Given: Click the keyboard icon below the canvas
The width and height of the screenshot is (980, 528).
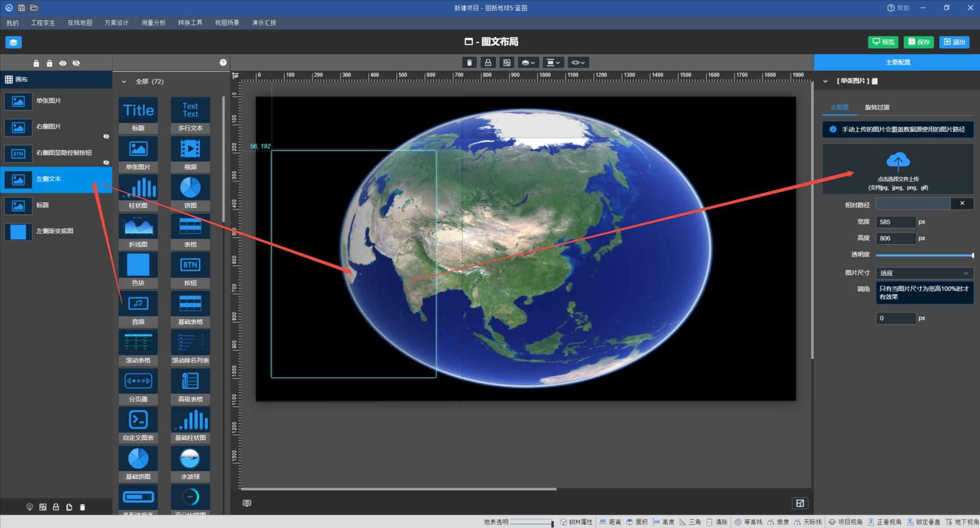Looking at the screenshot, I should click(x=247, y=503).
